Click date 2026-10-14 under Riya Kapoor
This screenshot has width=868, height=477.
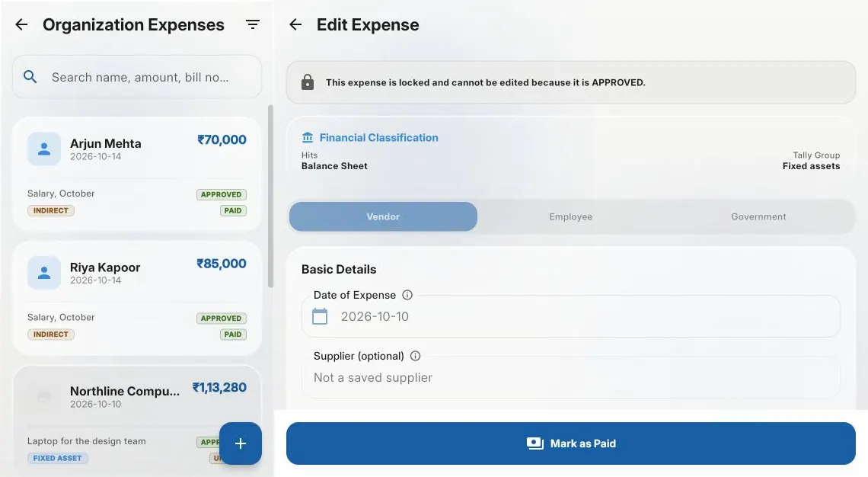95,280
